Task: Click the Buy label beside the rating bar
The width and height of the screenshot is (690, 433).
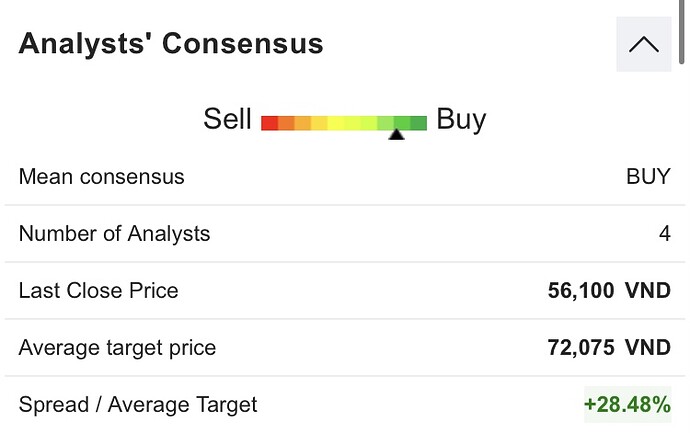Action: coord(461,119)
